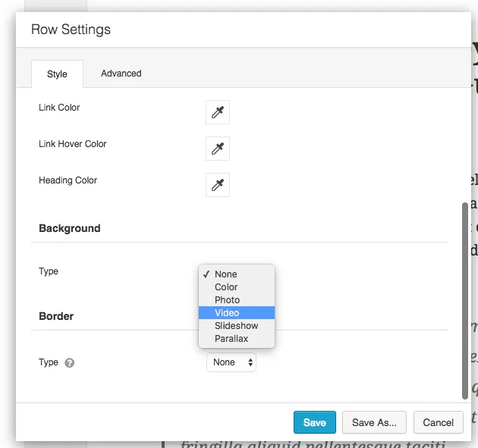Click the Border section heading
This screenshot has height=448, width=478.
(x=56, y=316)
